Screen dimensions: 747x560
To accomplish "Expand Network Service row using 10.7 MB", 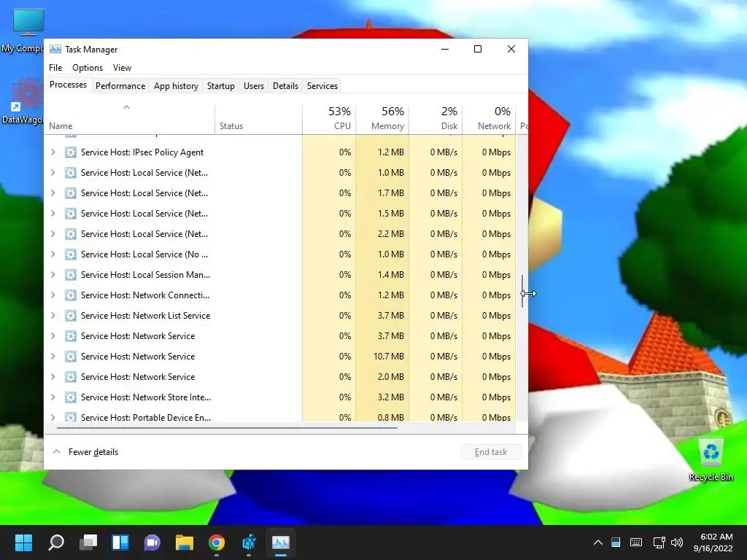I will (53, 356).
